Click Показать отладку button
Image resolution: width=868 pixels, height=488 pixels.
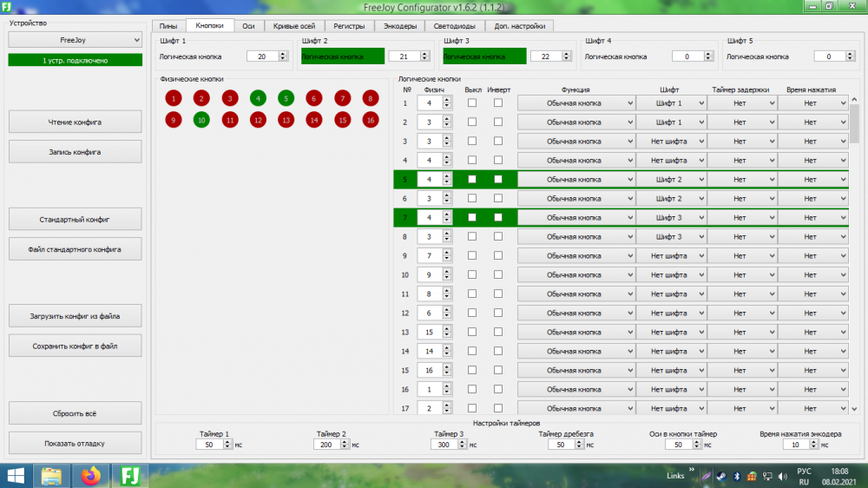[x=76, y=443]
